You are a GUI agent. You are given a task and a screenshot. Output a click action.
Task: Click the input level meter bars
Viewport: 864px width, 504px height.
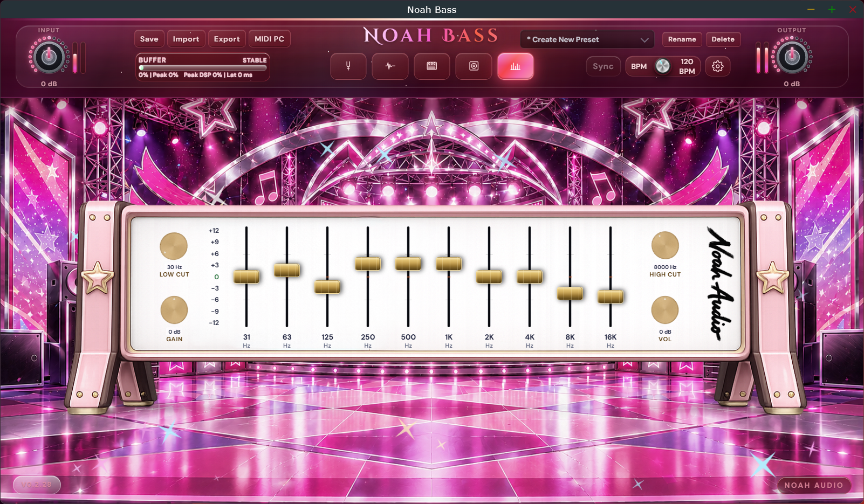(79, 58)
